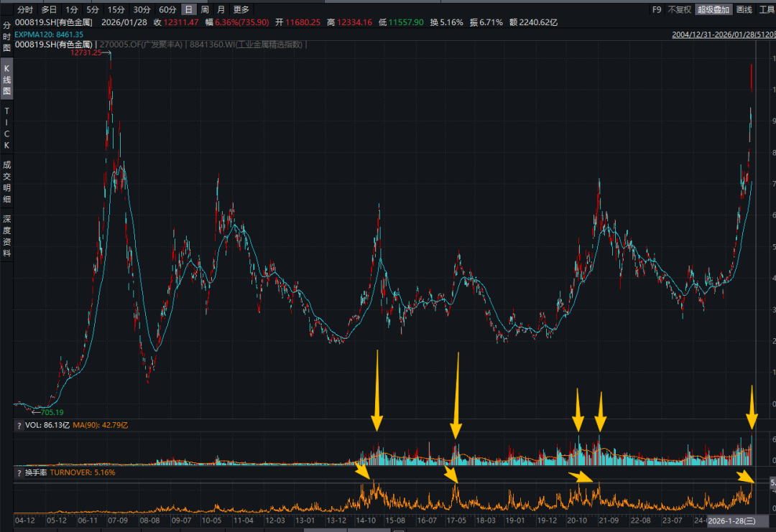Open the 不复权 adjustment dropdown
Viewport: 776px width, 532px height.
click(x=679, y=9)
